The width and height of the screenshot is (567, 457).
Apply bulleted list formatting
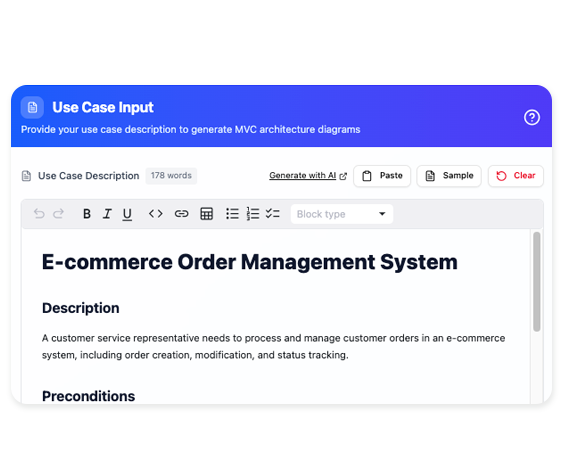pos(232,214)
